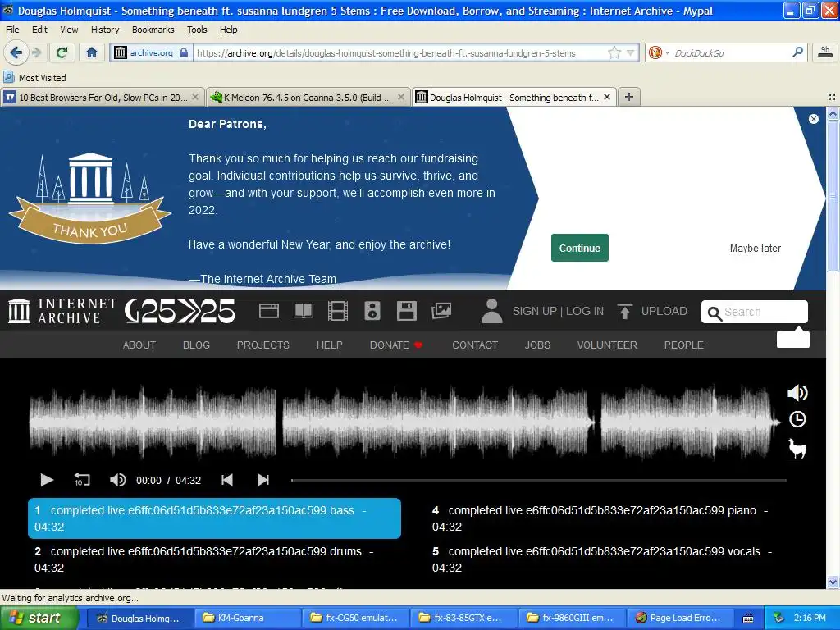Start playback with the Play button
The width and height of the screenshot is (840, 630).
click(x=47, y=480)
